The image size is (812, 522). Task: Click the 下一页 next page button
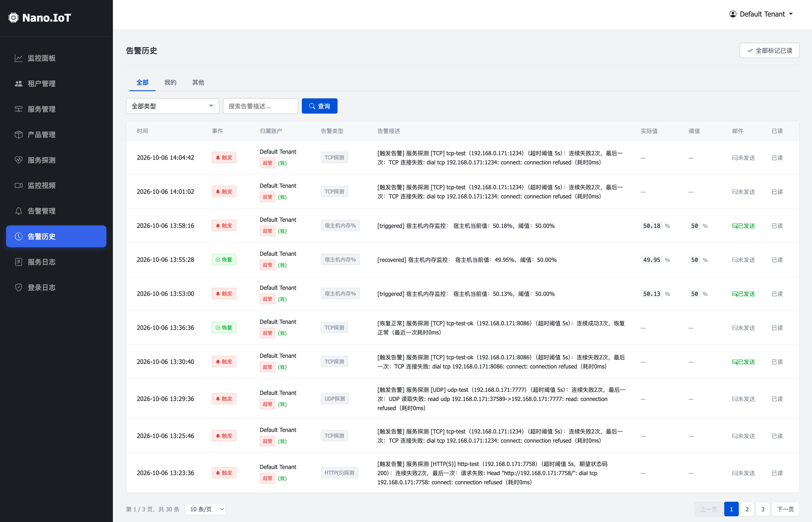(785, 509)
